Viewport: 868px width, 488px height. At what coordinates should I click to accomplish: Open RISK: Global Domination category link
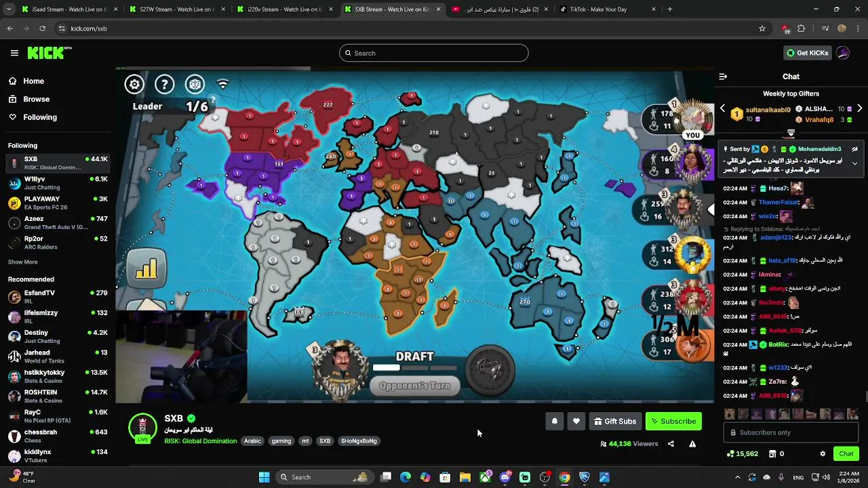click(x=201, y=441)
